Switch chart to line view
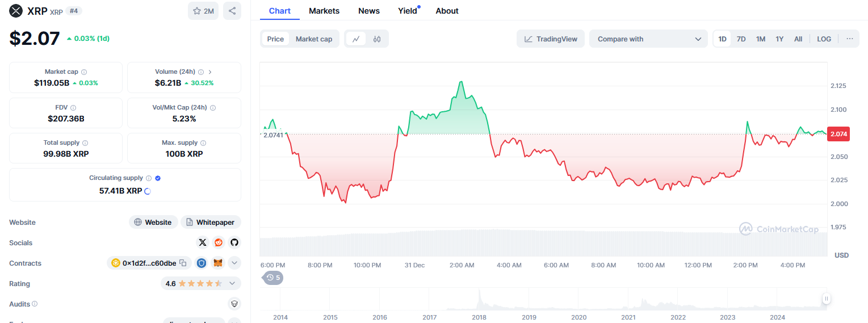The height and width of the screenshot is (323, 868). (356, 39)
